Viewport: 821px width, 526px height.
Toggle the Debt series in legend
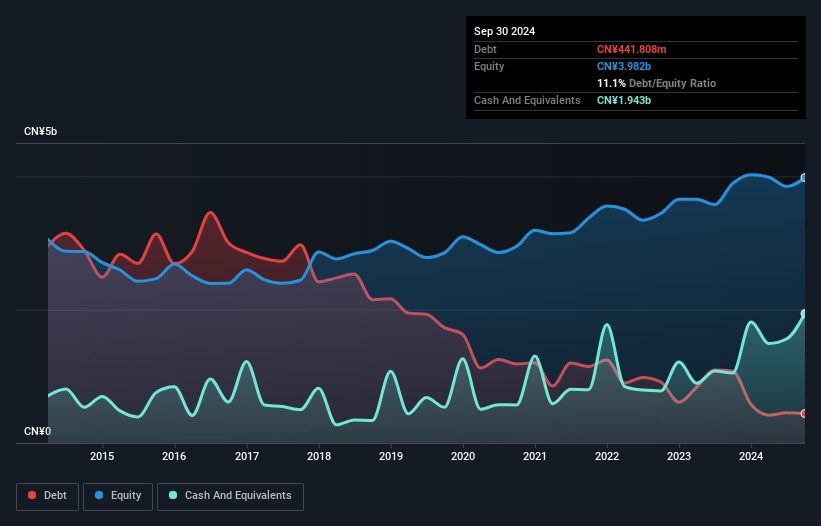tap(46, 496)
